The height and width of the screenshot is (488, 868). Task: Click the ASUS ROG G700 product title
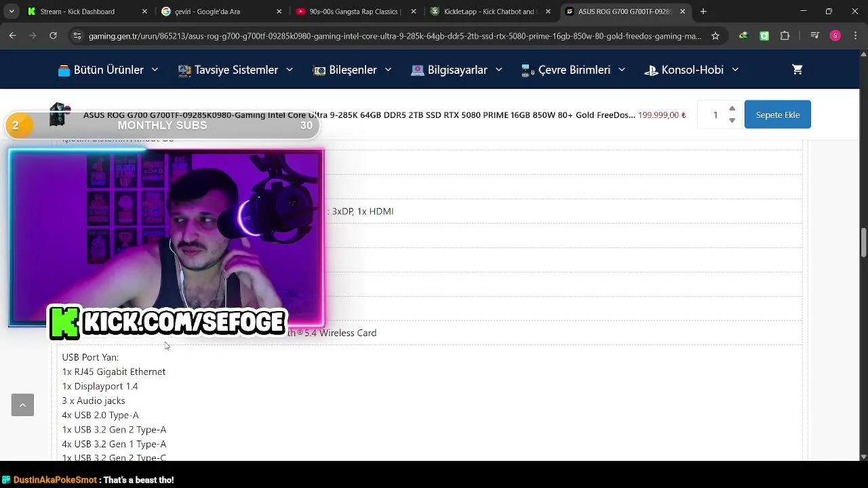pyautogui.click(x=359, y=115)
